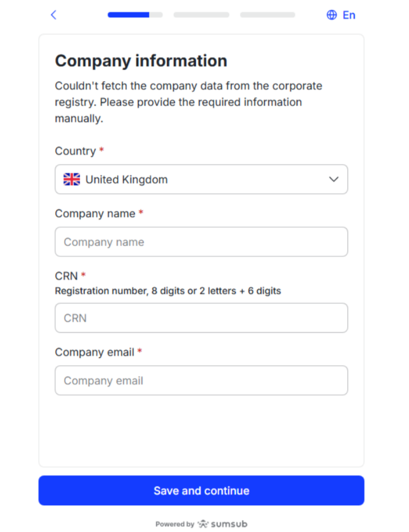Click into the CRN text field
Image resolution: width=409 pixels, height=532 pixels.
pyautogui.click(x=201, y=318)
